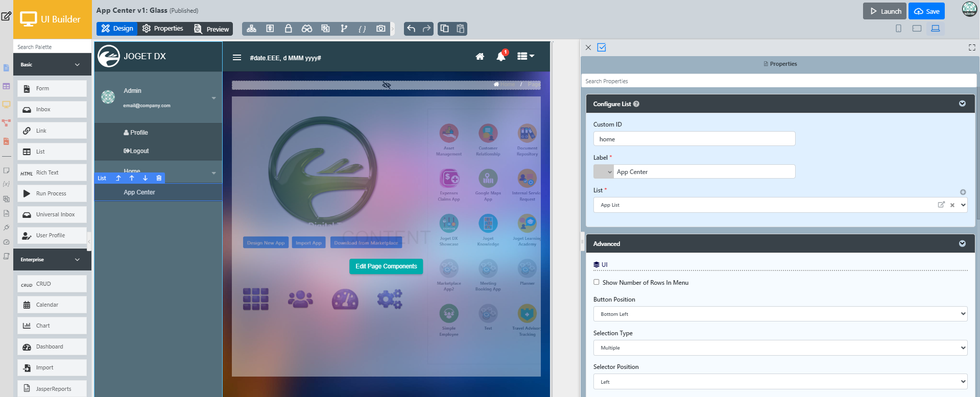Click the copy element icon

click(x=445, y=29)
